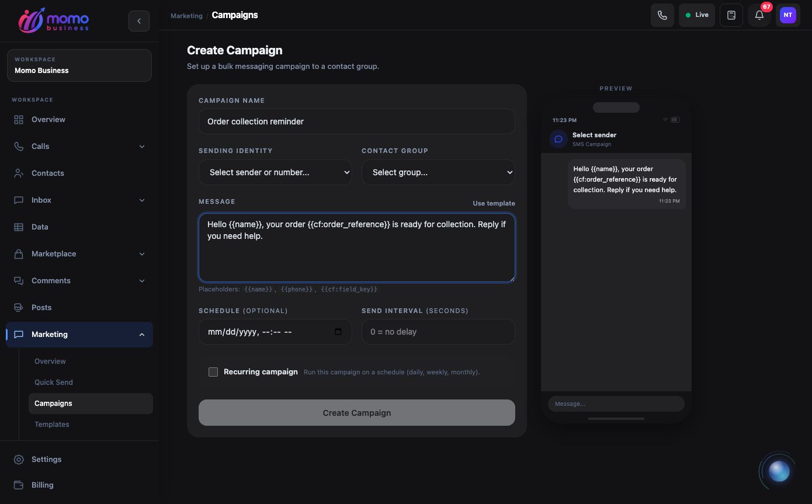Screen dimensions: 812x504
Task: Click the preview phone Message box
Action: pos(616,404)
